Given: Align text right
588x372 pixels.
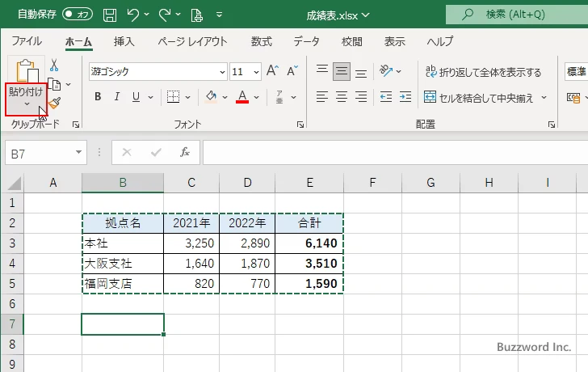Looking at the screenshot, I should click(x=361, y=97).
